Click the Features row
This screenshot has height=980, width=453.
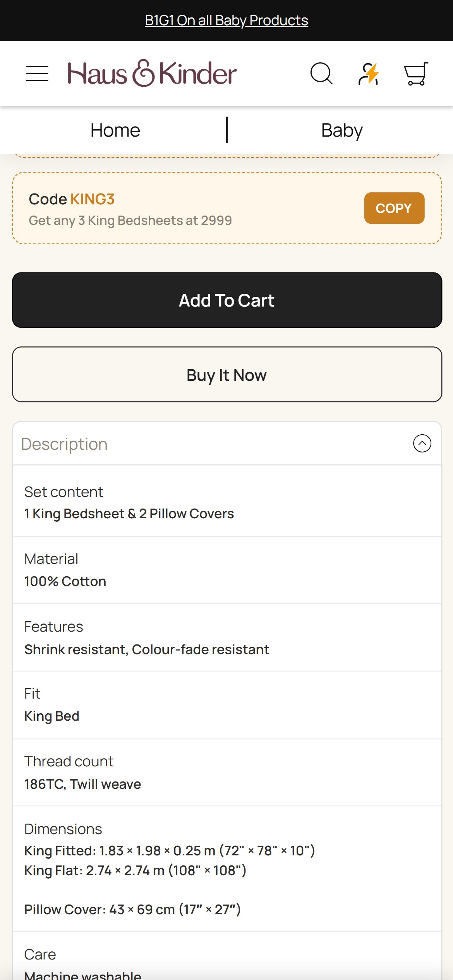[227, 637]
